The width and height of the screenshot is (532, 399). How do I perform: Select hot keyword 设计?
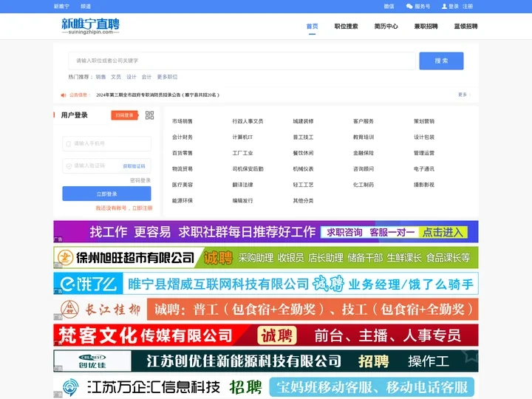pos(132,77)
